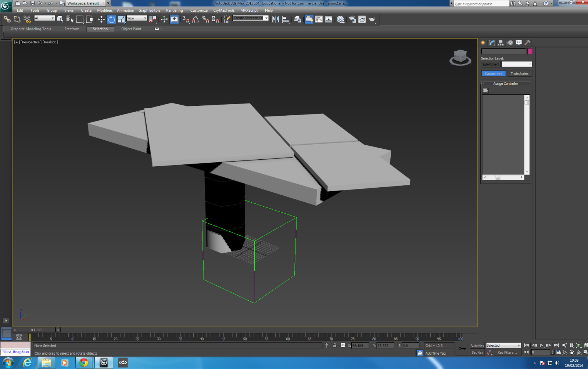
Task: Click the Sub-Object button
Action: coord(491,64)
